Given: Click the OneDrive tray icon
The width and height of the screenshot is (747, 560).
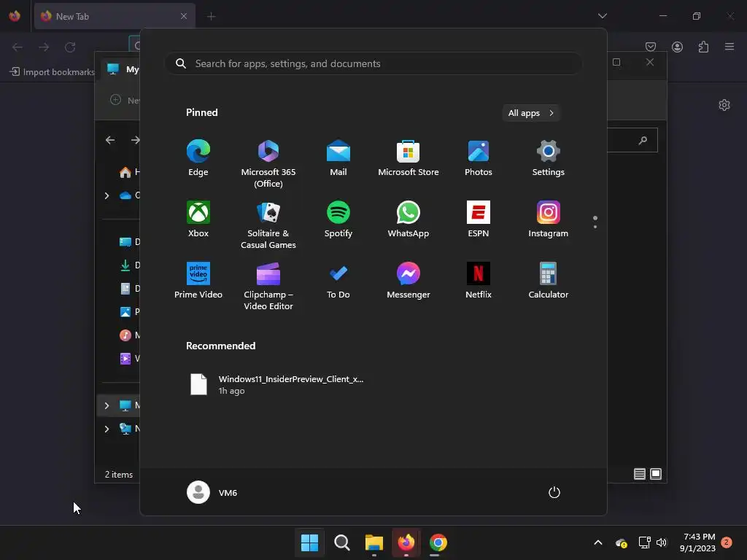Looking at the screenshot, I should pyautogui.click(x=622, y=542).
